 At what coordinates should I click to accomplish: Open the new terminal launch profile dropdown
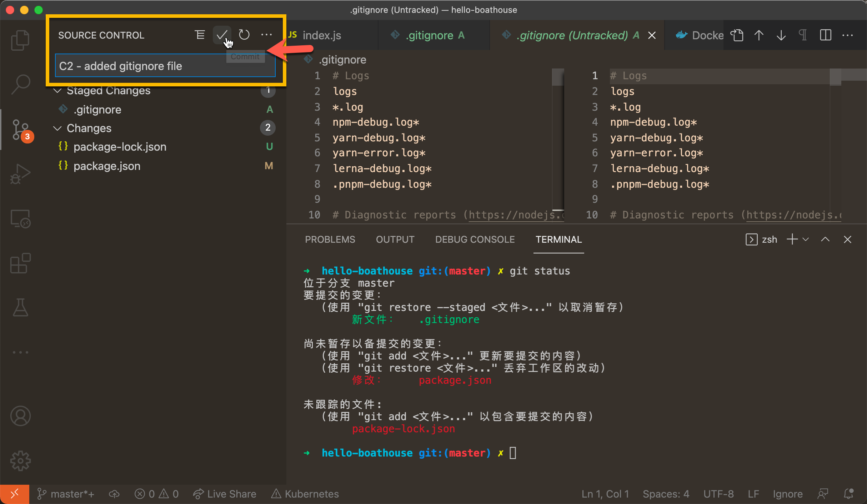(x=806, y=240)
